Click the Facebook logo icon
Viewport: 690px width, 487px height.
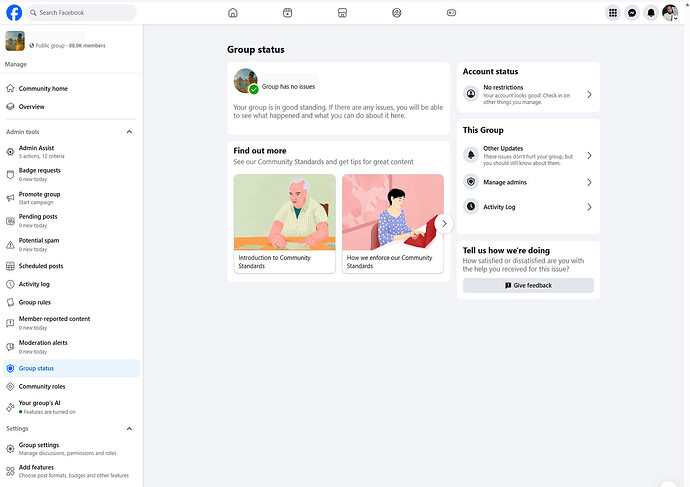(x=14, y=13)
